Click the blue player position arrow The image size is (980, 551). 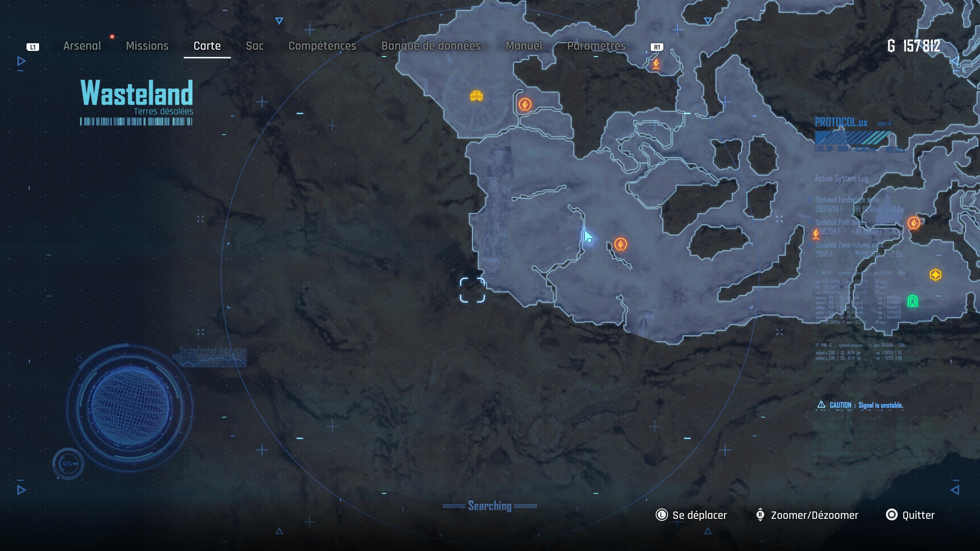(x=588, y=236)
